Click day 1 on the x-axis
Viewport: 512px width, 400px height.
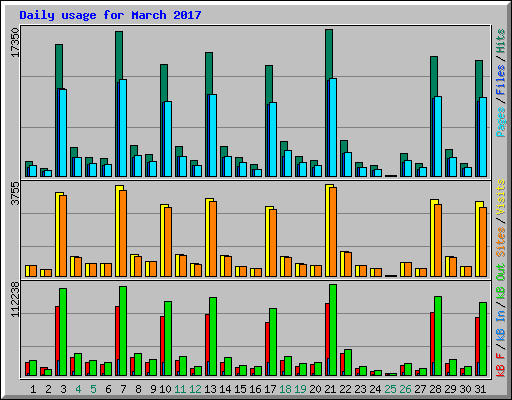click(33, 389)
